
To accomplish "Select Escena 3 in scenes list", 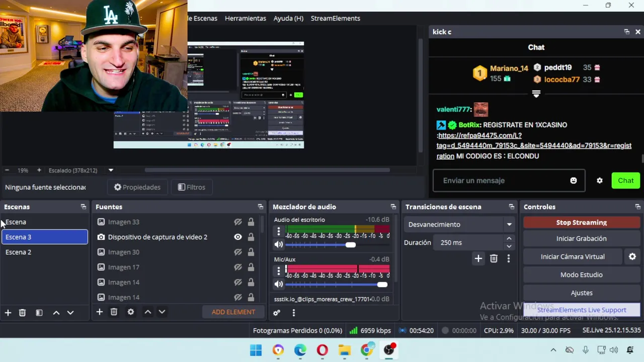I will tap(45, 237).
